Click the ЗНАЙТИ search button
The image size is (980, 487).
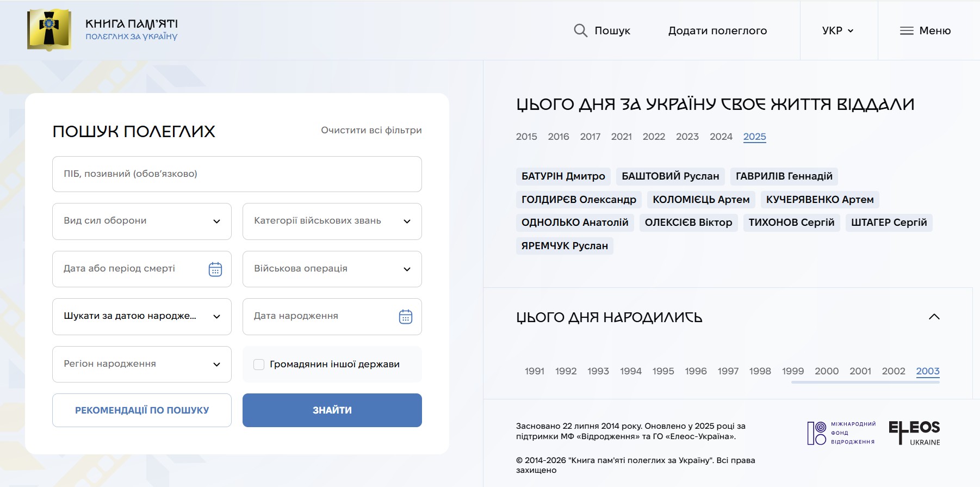tap(332, 410)
